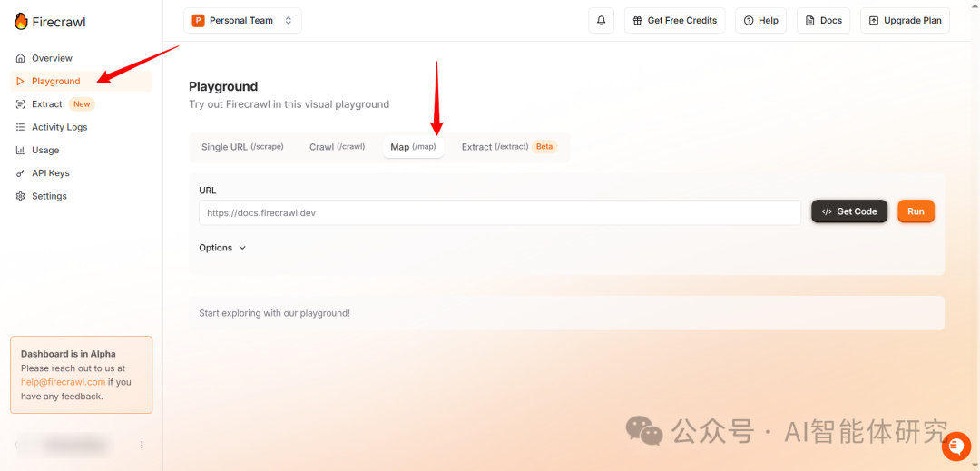The image size is (980, 471).
Task: Click the Options chevron arrow
Action: 242,248
